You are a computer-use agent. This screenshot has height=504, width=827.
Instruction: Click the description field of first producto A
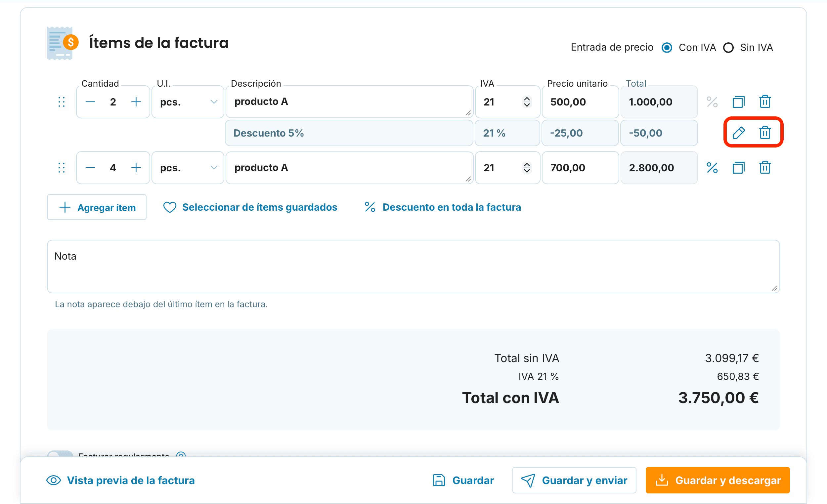(349, 102)
